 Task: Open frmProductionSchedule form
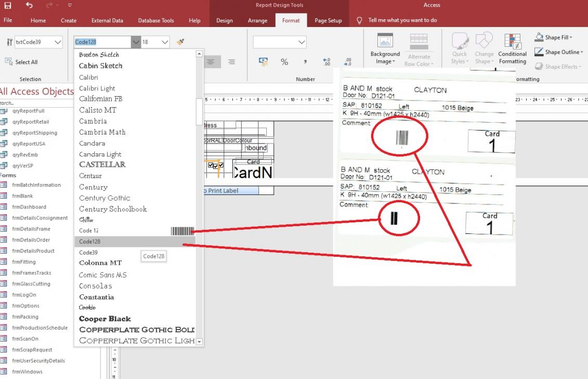coord(40,328)
